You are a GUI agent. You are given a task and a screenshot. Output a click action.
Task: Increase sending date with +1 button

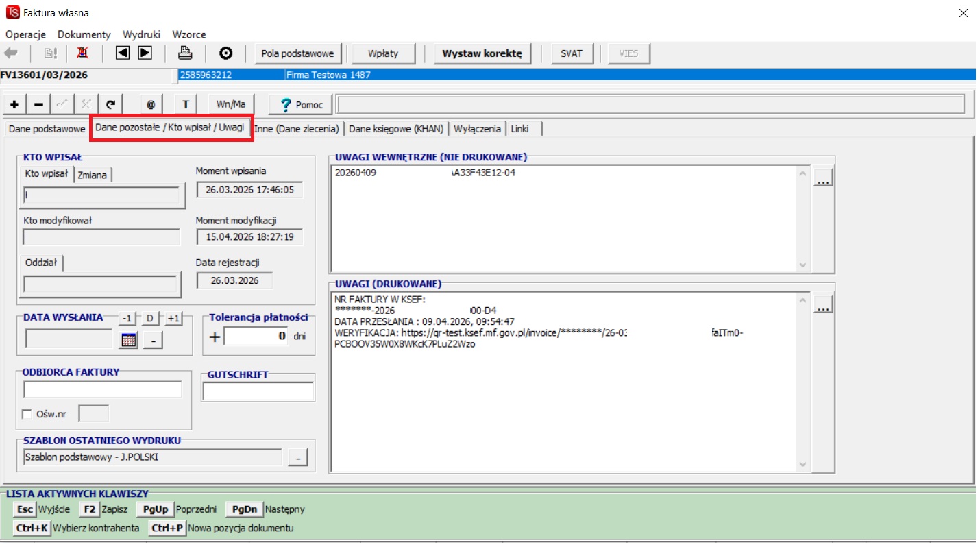click(x=174, y=319)
